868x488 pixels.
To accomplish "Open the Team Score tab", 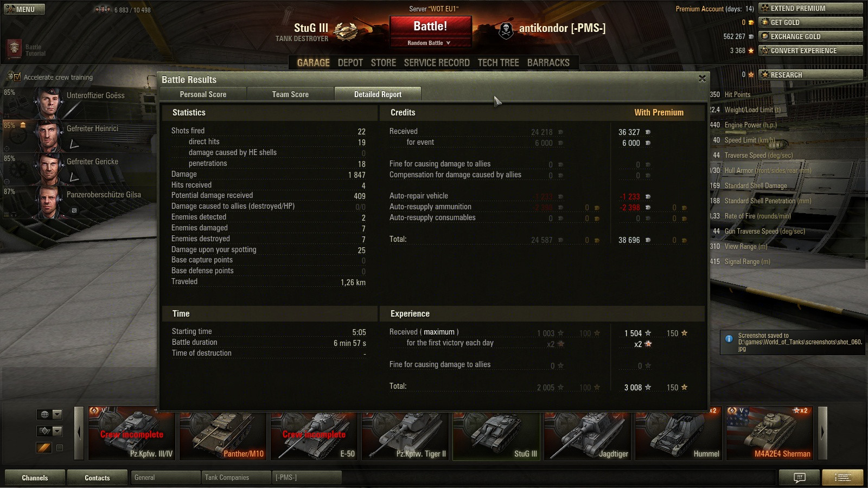I will pyautogui.click(x=290, y=94).
